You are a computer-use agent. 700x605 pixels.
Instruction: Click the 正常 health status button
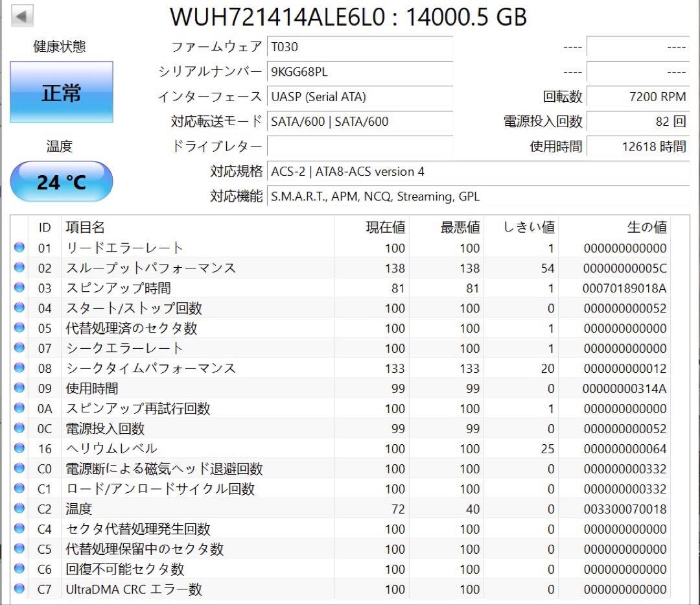[62, 93]
